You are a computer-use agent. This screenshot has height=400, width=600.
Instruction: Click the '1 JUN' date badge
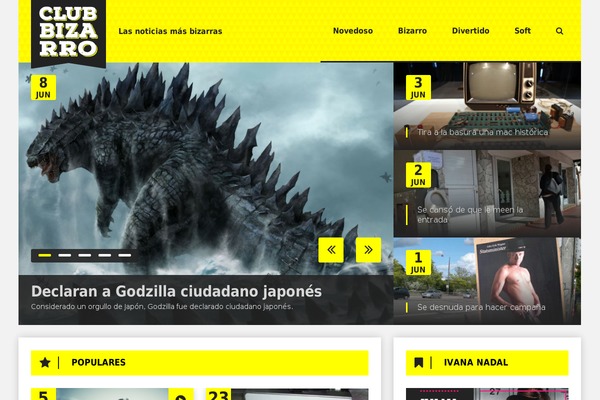[x=418, y=263]
